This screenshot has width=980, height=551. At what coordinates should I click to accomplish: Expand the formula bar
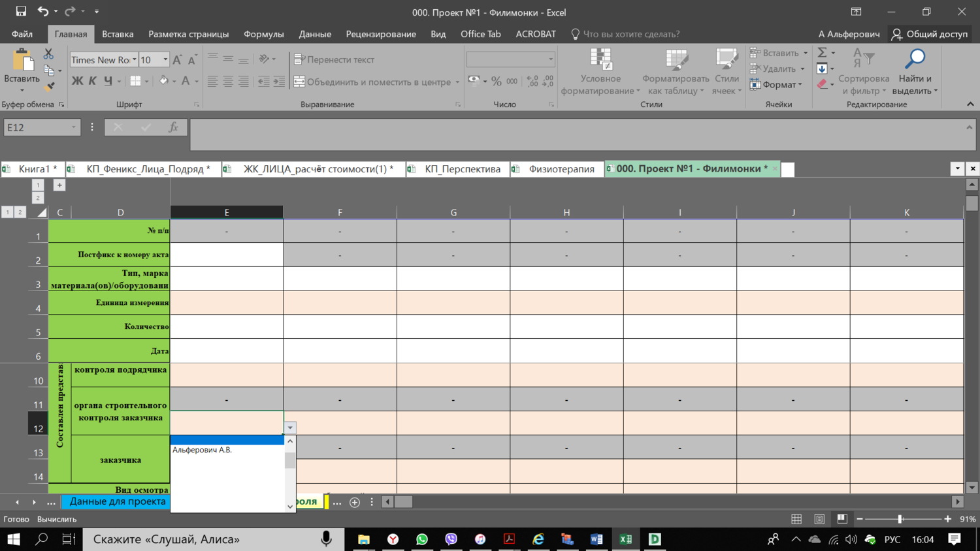tap(970, 127)
